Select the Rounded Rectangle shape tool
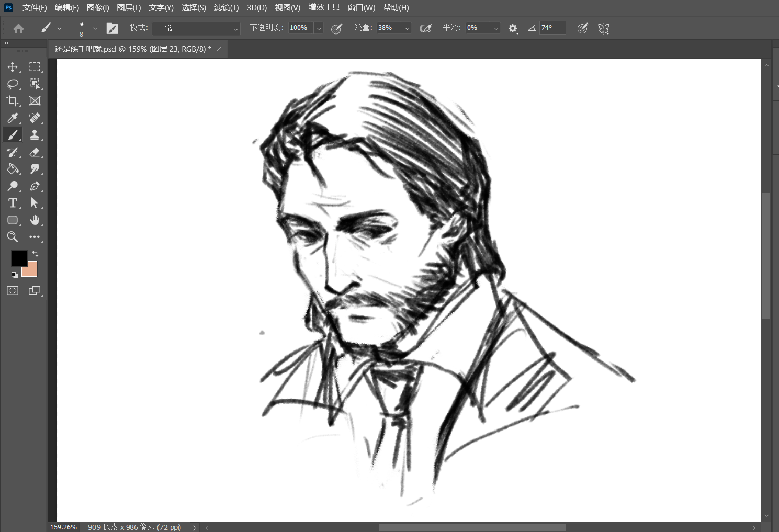779x532 pixels. 13,220
